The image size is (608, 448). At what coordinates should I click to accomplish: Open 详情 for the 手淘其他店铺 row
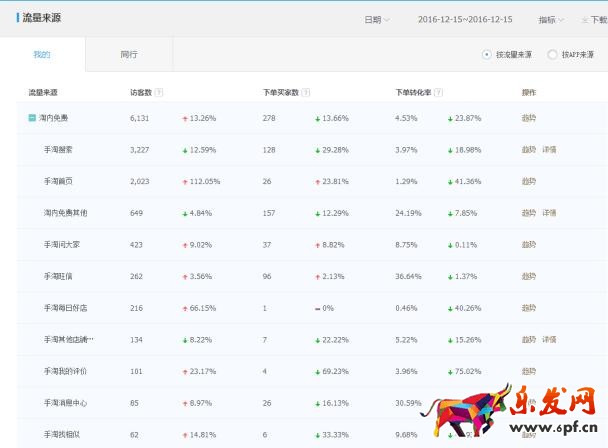click(549, 340)
